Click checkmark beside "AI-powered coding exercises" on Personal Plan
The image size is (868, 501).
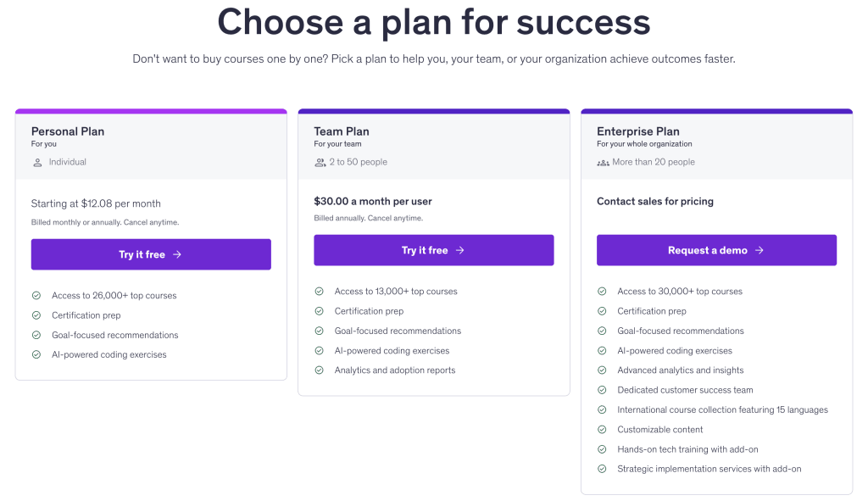[x=36, y=354]
